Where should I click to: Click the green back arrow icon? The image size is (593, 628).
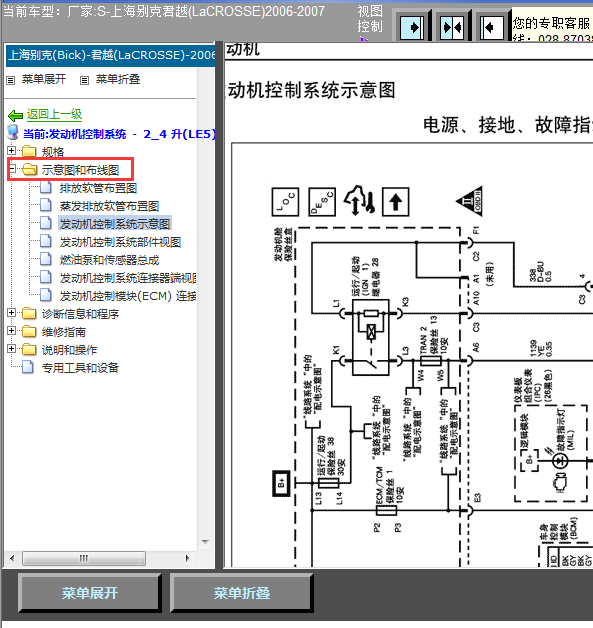pyautogui.click(x=15, y=116)
